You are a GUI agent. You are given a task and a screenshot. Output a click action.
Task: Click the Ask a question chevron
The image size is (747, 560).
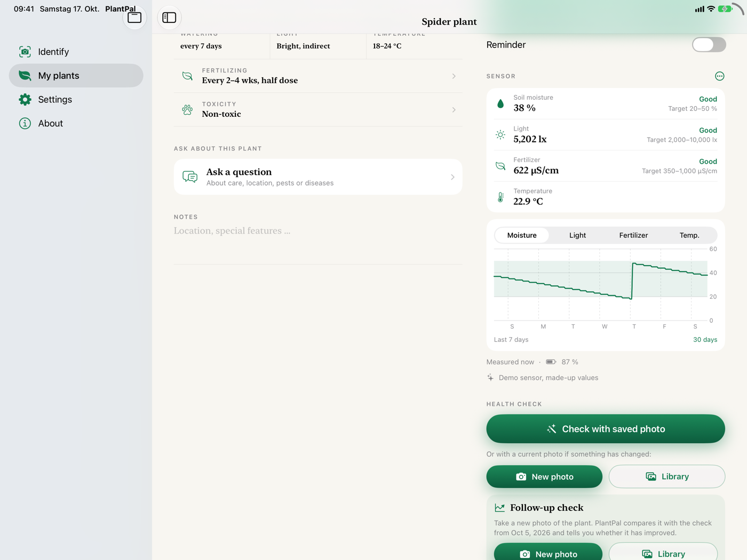(452, 177)
